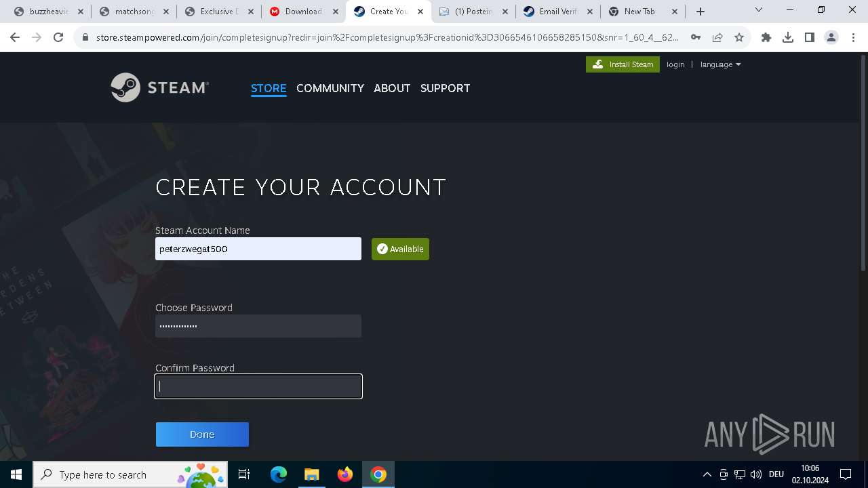This screenshot has width=868, height=488.
Task: Open the ABOUT menu item
Action: click(x=392, y=88)
